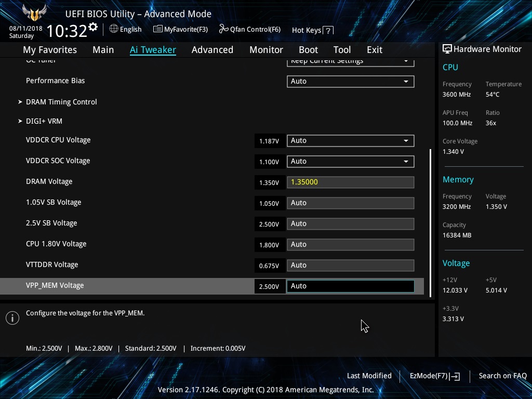Click the +5V 5.014 V reading
This screenshot has height=399, width=532.
pos(496,290)
